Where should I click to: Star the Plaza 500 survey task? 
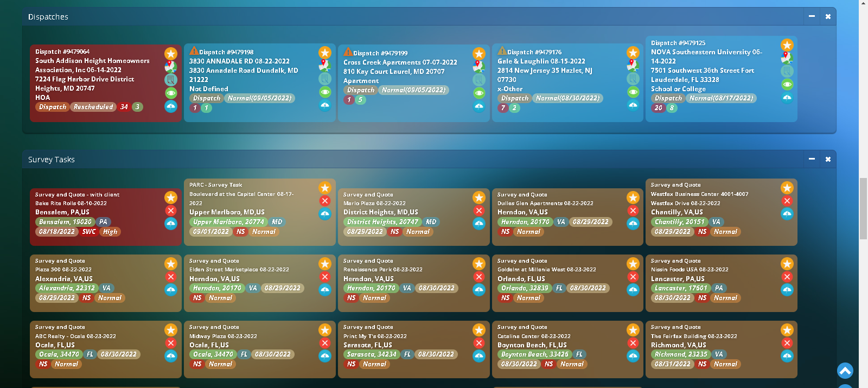(x=171, y=264)
